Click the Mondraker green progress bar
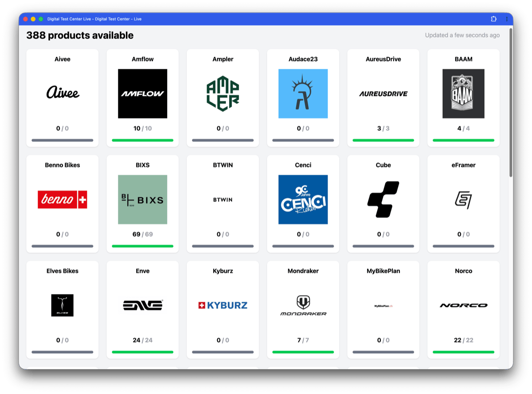 pos(303,352)
